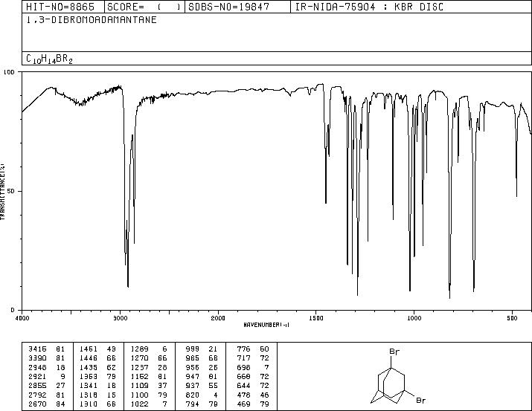Screen dimensions: 532x411
Task: Click the 500 x-axis tick label
Action: pos(513,318)
